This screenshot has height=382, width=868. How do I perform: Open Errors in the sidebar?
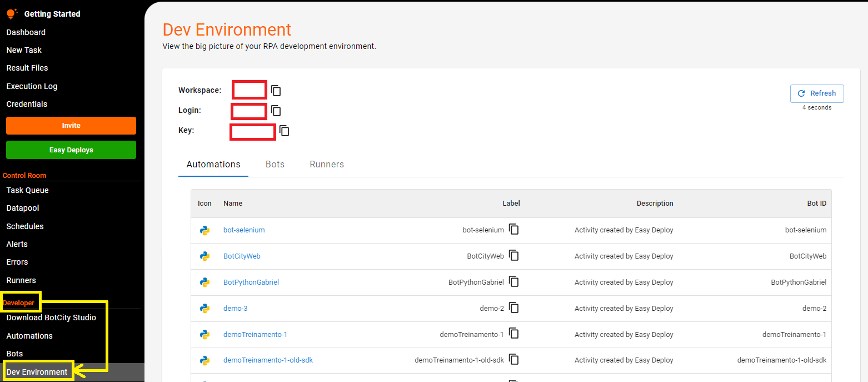pos(17,262)
